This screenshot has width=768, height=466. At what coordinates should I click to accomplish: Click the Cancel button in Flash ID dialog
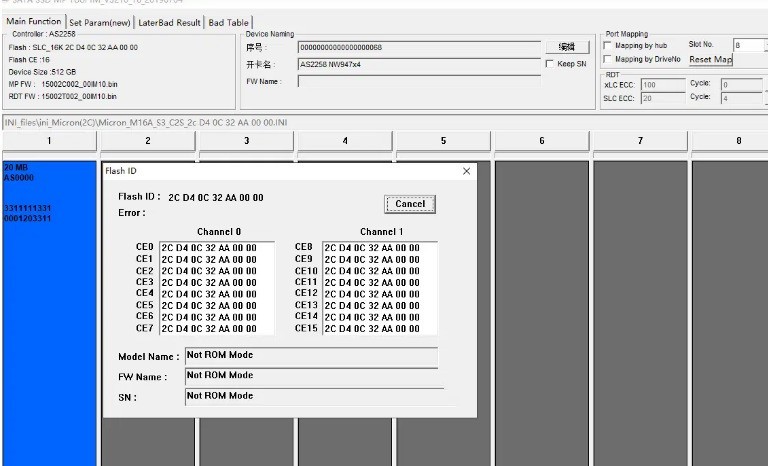[x=410, y=204]
